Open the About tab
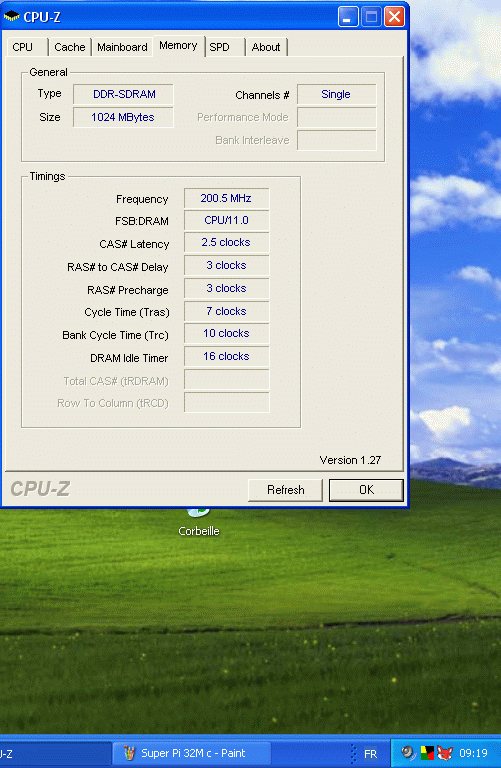Viewport: 501px width, 768px height. coord(266,47)
